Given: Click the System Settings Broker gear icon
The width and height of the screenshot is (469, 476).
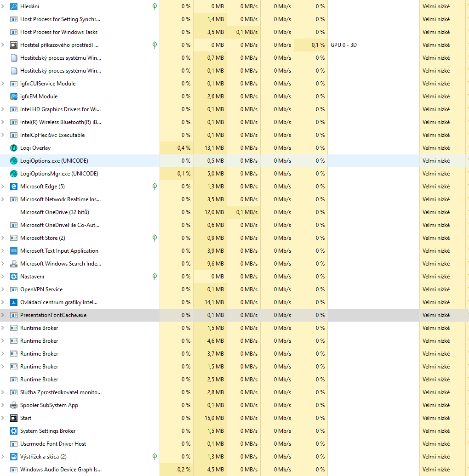Looking at the screenshot, I should (x=14, y=431).
